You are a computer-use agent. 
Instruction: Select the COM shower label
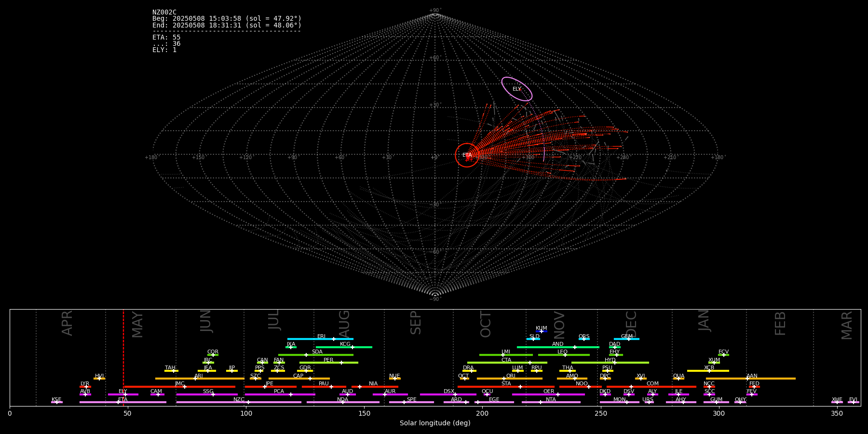pyautogui.click(x=653, y=384)
